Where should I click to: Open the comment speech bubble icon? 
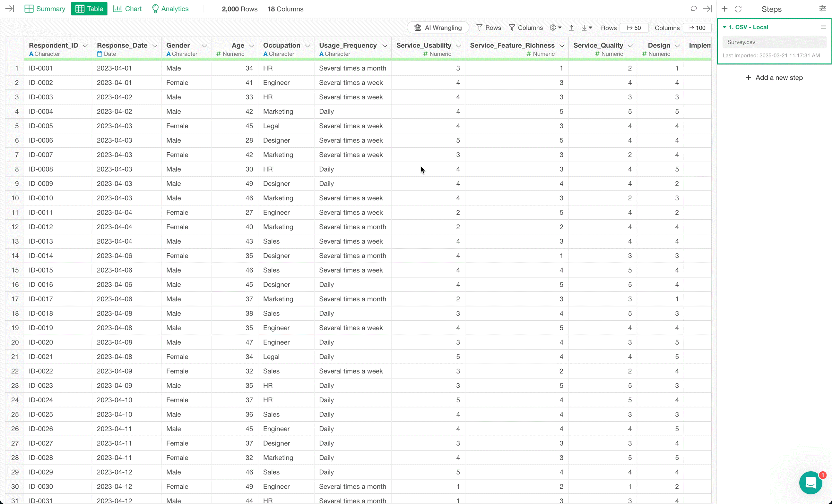[694, 9]
